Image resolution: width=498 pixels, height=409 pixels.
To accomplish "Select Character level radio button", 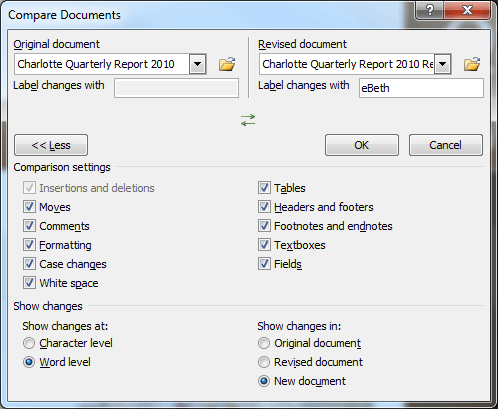I will [x=29, y=343].
